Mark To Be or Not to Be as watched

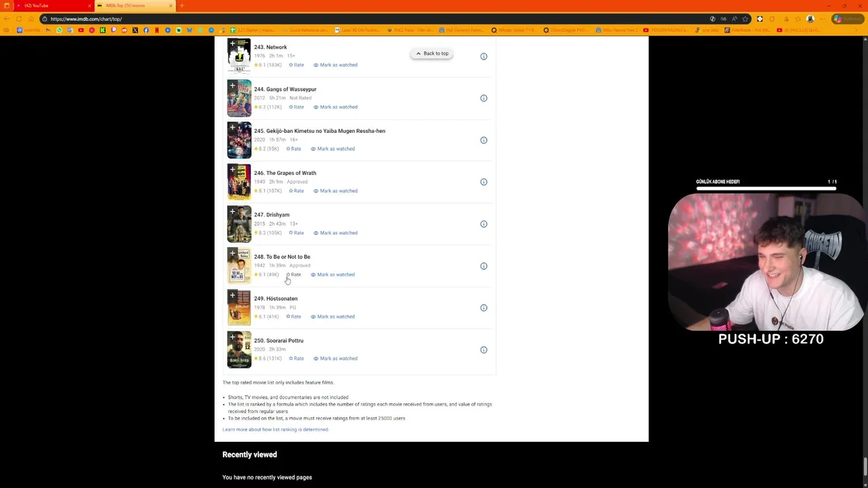[x=332, y=274]
